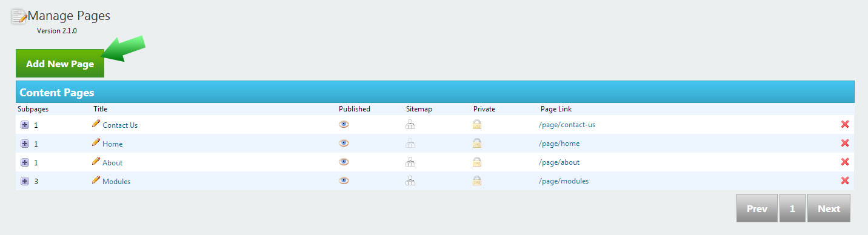
Task: Expand subpages of Home row
Action: coord(25,144)
